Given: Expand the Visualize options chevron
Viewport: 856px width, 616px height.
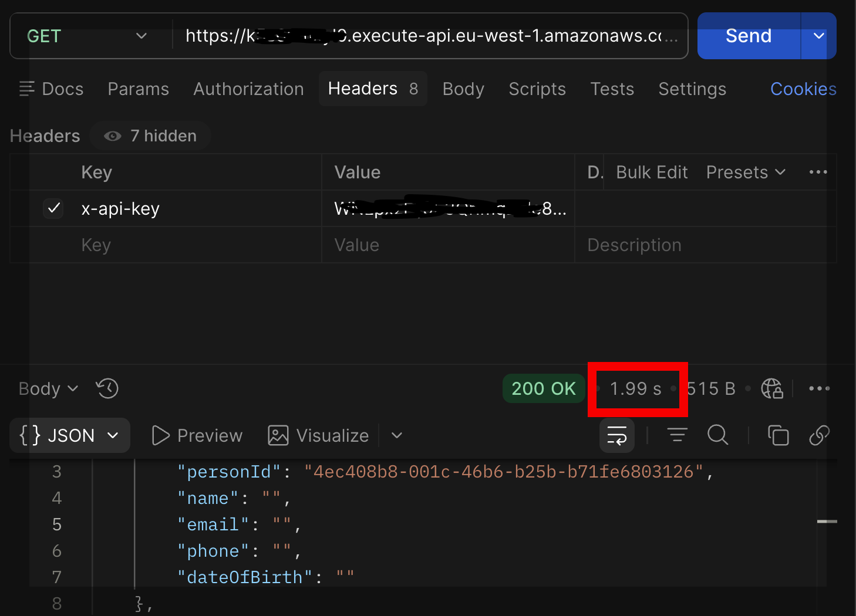Looking at the screenshot, I should click(x=397, y=435).
